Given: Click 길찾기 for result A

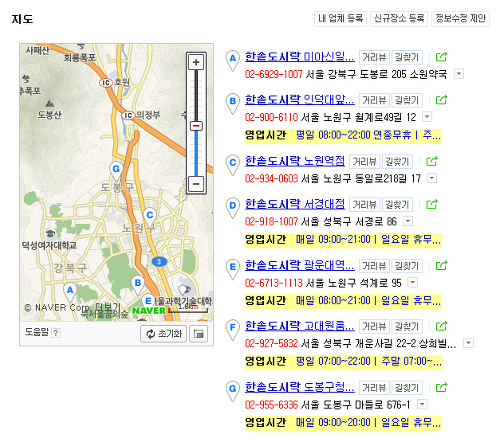Looking at the screenshot, I should [x=407, y=57].
